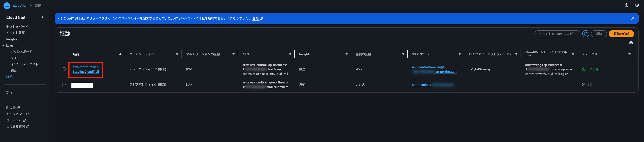644x142 pixels.
Task: Sort by 組織の証跡 column arrow
Action: click(x=403, y=54)
